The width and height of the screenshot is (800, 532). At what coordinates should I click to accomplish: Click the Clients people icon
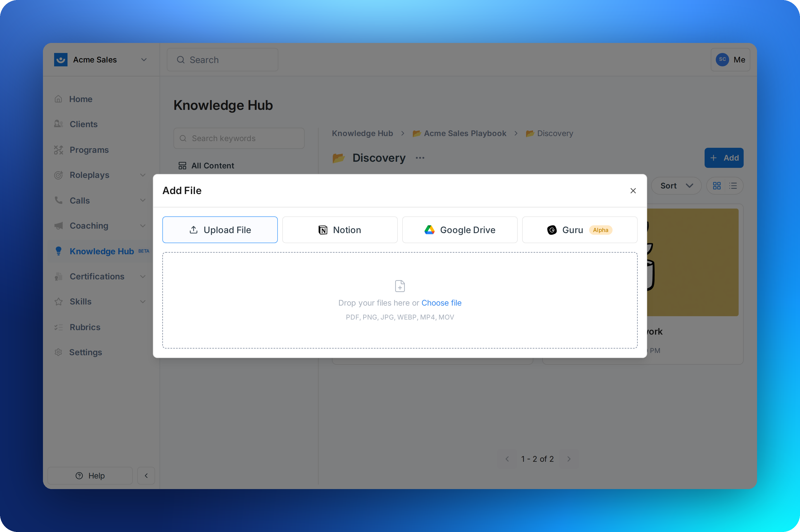[58, 124]
